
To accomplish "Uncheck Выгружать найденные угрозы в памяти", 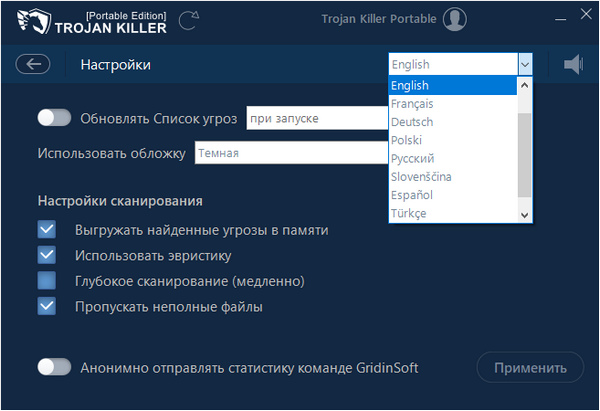I will click(x=47, y=230).
